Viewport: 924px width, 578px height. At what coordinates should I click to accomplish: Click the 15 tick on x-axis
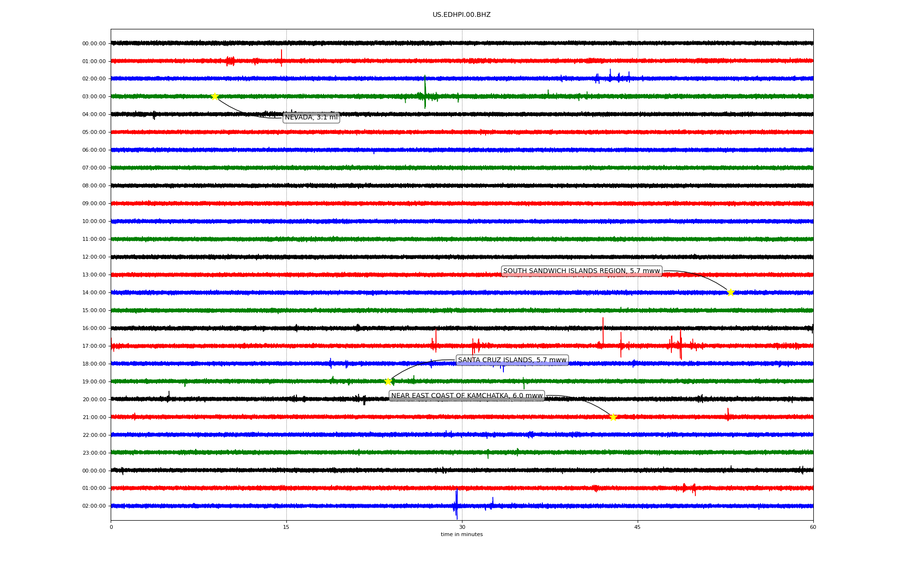pyautogui.click(x=286, y=527)
